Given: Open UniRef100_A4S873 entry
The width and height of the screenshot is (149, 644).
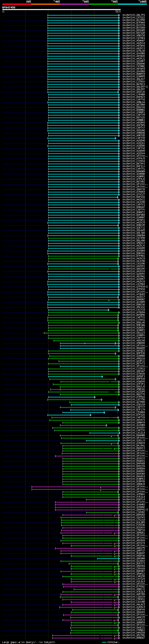Looking at the screenshot, I should coord(133,420).
